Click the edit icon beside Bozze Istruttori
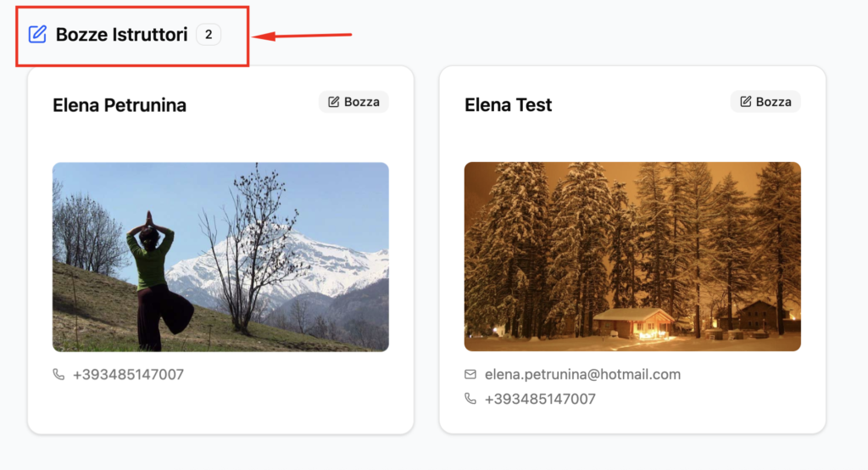This screenshot has height=470, width=868. click(x=37, y=35)
